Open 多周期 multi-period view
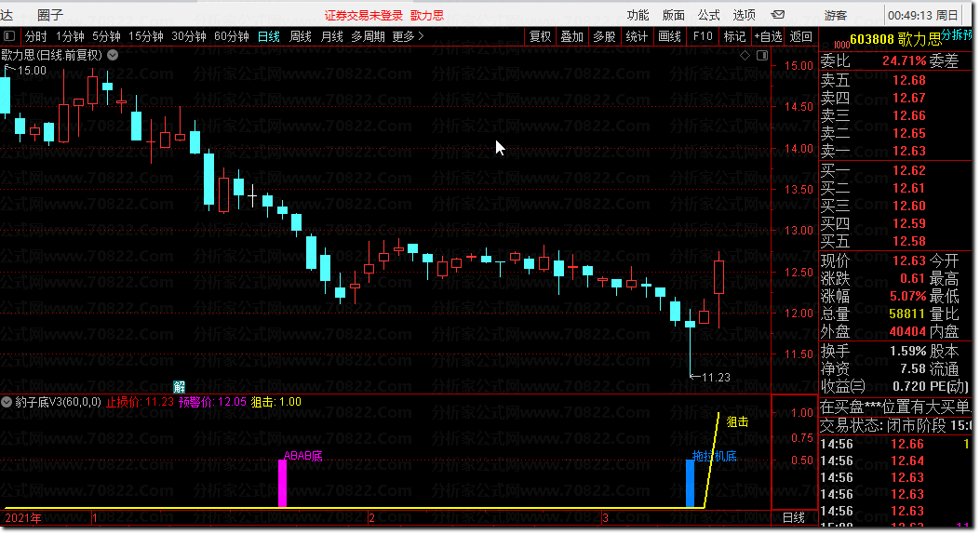The image size is (980, 534). tap(369, 36)
